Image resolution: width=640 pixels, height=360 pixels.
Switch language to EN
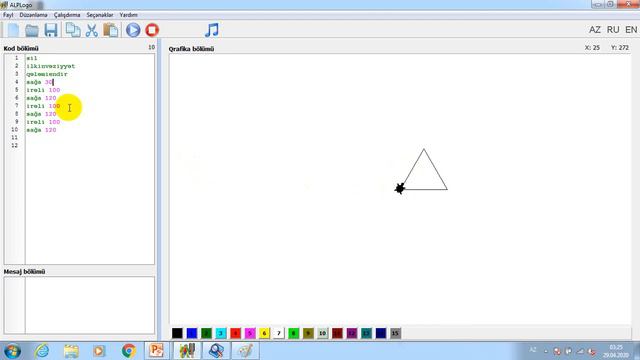(x=631, y=30)
